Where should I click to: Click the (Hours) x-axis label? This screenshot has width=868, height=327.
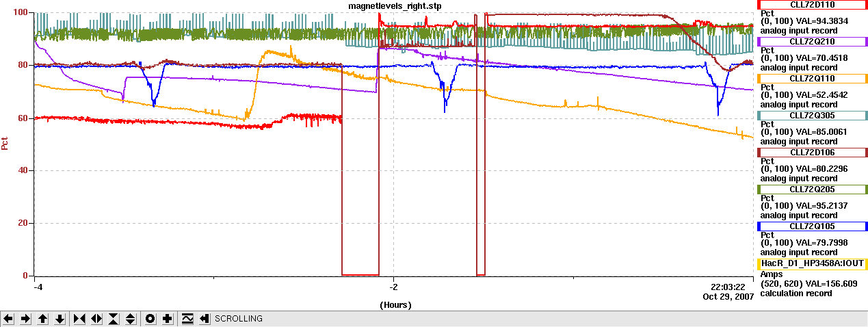(x=395, y=305)
